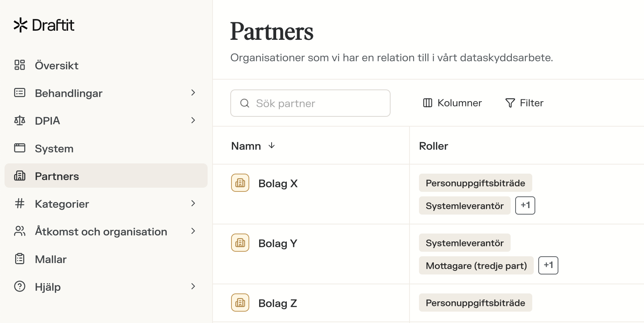The image size is (644, 323).
Task: Click the Bolag X building icon
Action: pyautogui.click(x=240, y=183)
